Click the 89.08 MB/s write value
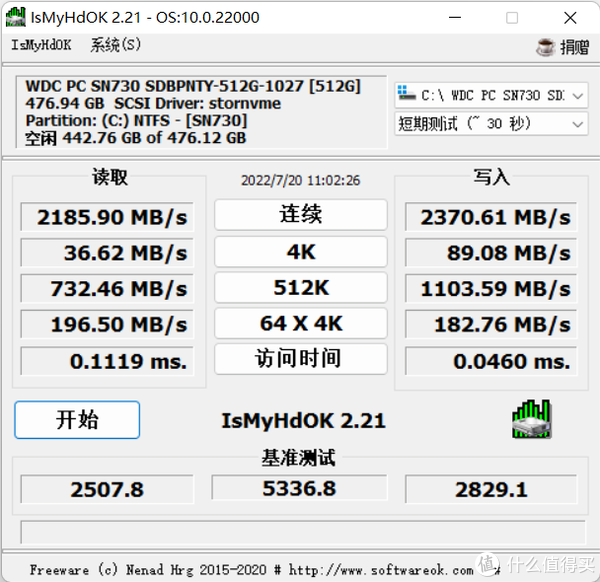This screenshot has height=582, width=600. (x=491, y=253)
